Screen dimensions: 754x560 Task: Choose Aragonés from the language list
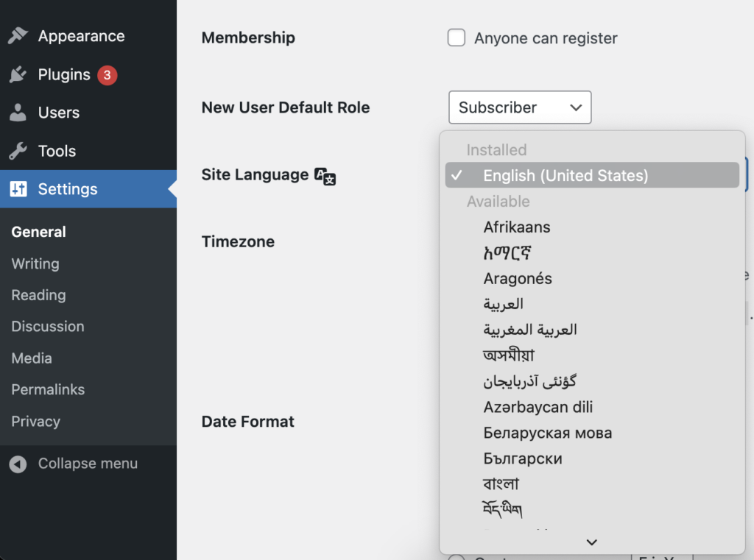tap(518, 279)
